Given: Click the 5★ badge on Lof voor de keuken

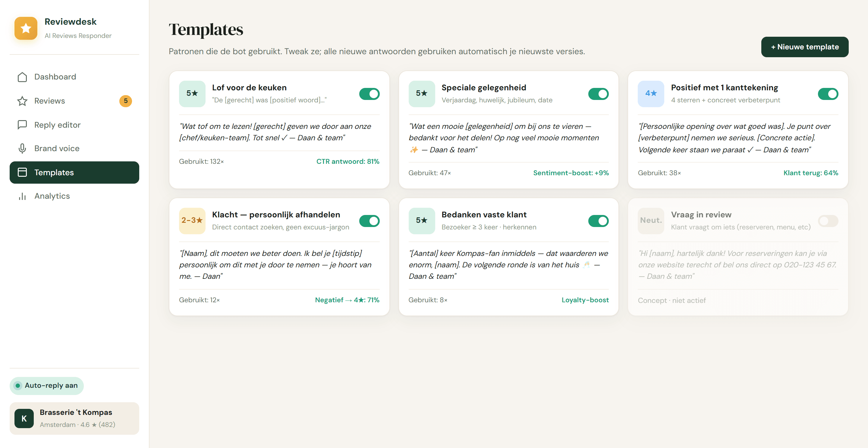Looking at the screenshot, I should pos(192,94).
